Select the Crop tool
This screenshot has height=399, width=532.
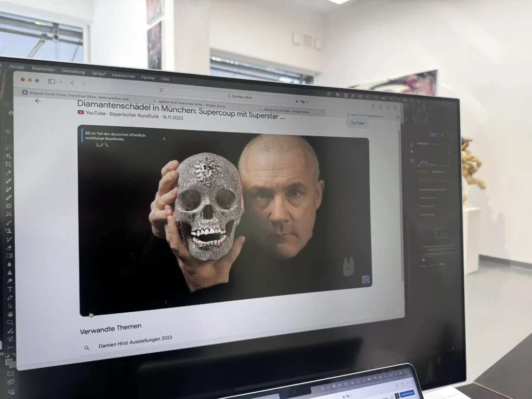tap(8, 164)
